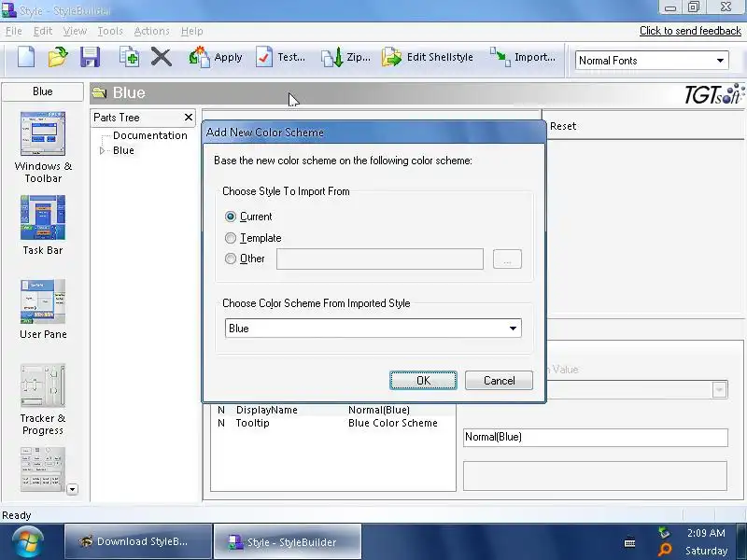Expand the Blue tree node
The width and height of the screenshot is (747, 560).
102,150
